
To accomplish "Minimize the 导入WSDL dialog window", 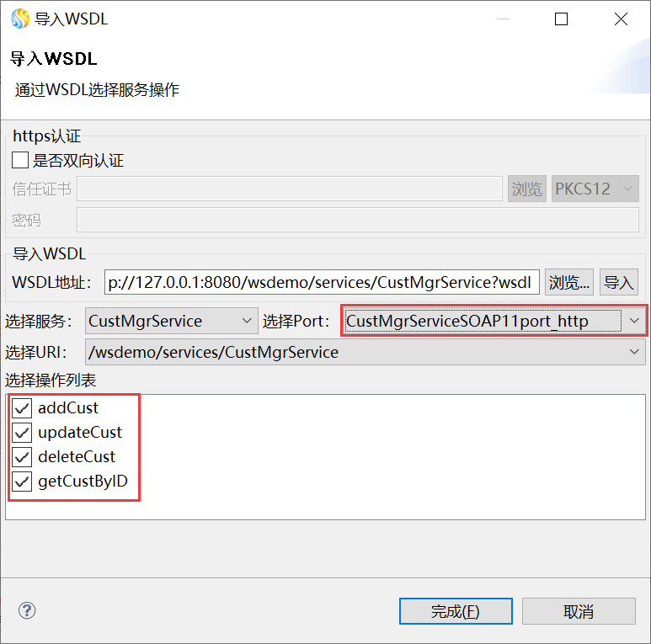I will tap(502, 19).
